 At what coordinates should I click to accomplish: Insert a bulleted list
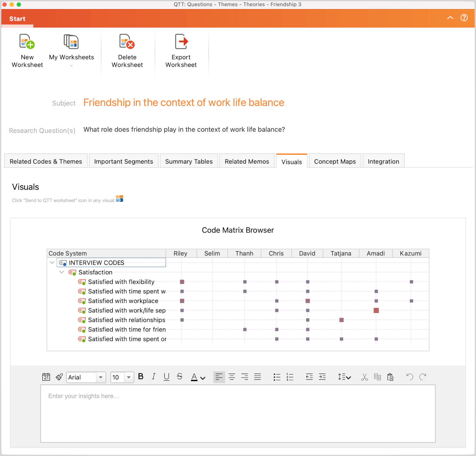coord(277,377)
